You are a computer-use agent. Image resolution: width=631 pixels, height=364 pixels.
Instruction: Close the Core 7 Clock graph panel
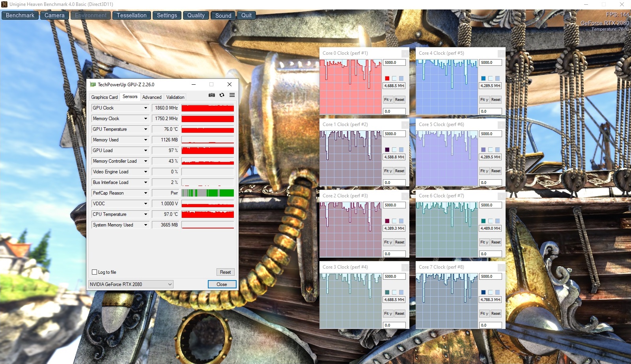click(x=501, y=267)
